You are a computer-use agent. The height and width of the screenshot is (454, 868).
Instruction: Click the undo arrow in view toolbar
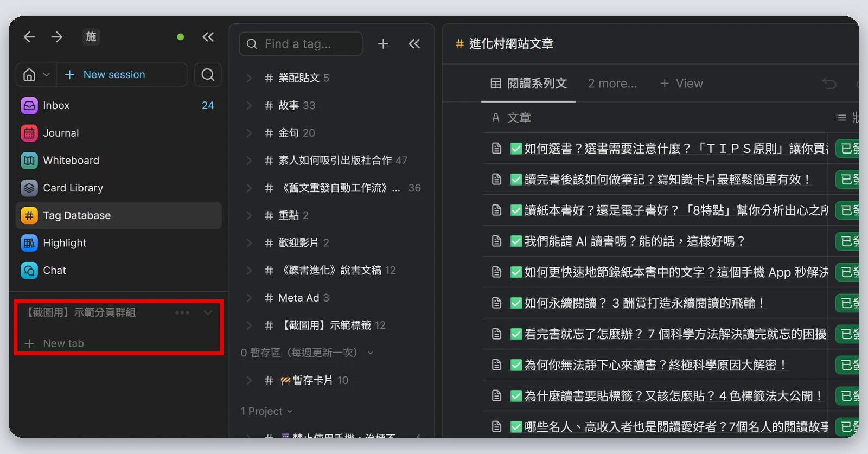(829, 84)
